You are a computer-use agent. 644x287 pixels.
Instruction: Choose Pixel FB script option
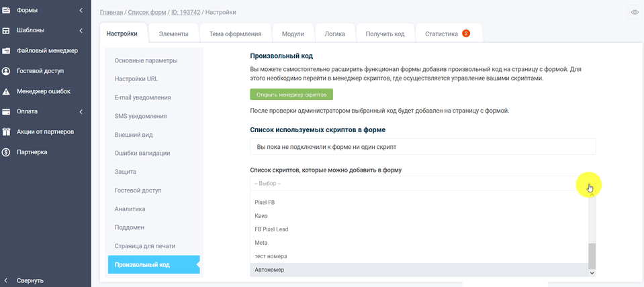[419, 202]
